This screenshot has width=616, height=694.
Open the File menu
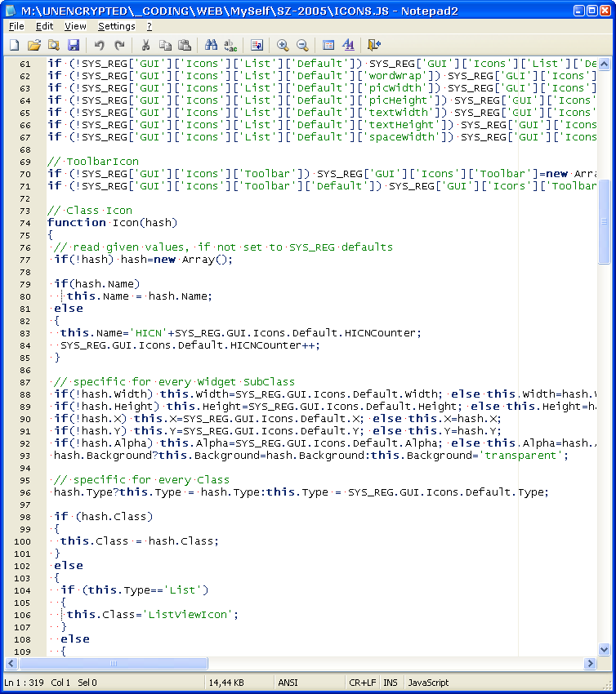pos(16,27)
